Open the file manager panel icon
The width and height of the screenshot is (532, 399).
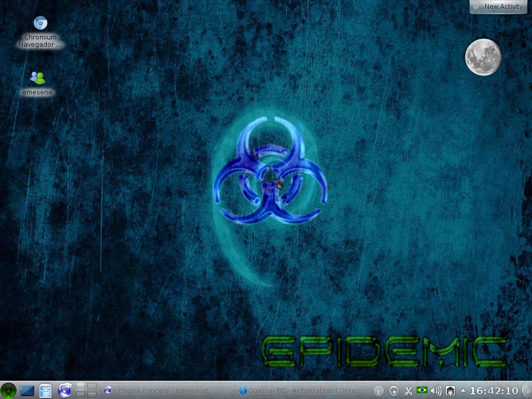(45, 391)
